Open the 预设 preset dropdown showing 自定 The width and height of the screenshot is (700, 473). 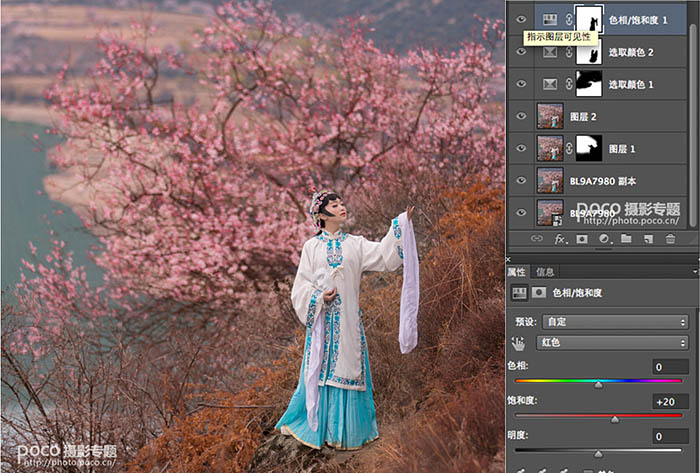point(615,322)
